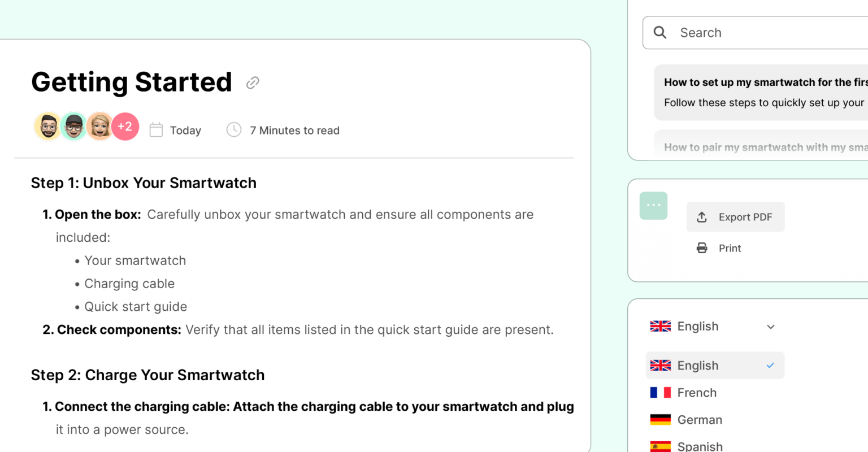The width and height of the screenshot is (868, 452).
Task: Copy the link to Getting Started article
Action: (x=252, y=82)
